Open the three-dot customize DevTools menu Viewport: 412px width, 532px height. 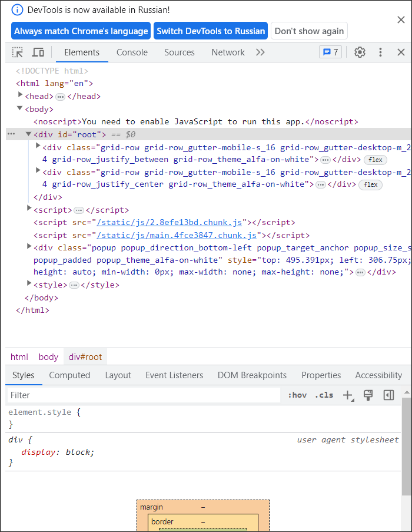click(x=380, y=52)
